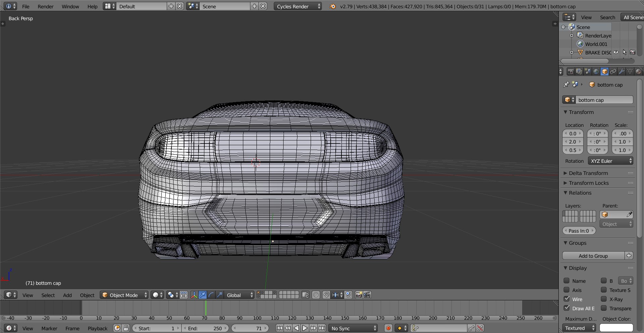Open the Modifiers properties tab (wrench icon)
This screenshot has height=333, width=644.
coord(622,72)
